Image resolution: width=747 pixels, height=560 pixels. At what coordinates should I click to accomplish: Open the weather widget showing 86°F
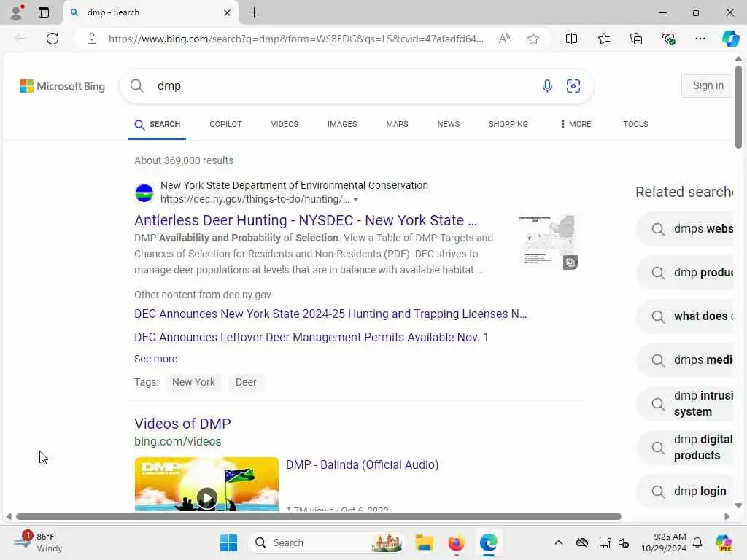[38, 542]
